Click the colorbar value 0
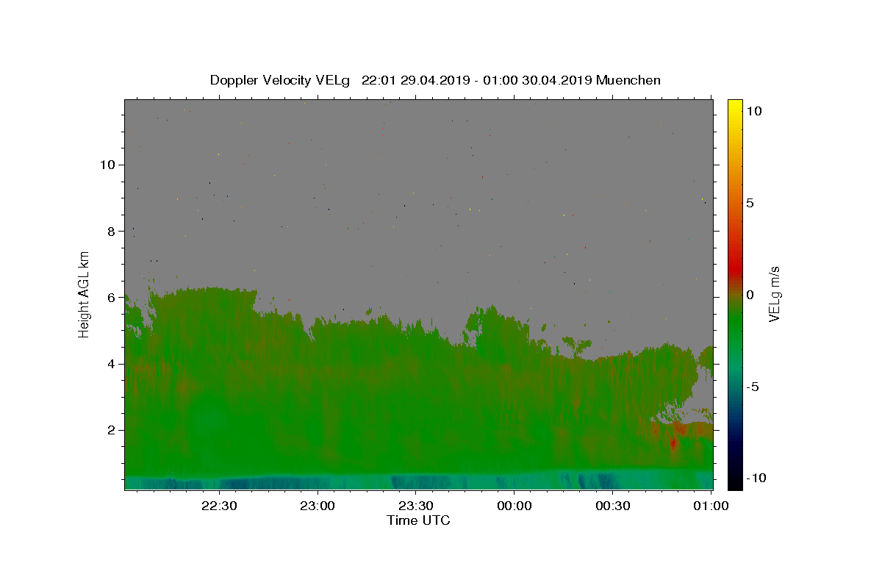 750,295
